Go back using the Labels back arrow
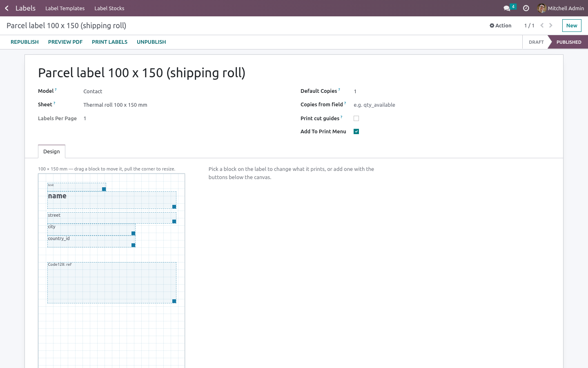This screenshot has width=588, height=368. (7, 8)
